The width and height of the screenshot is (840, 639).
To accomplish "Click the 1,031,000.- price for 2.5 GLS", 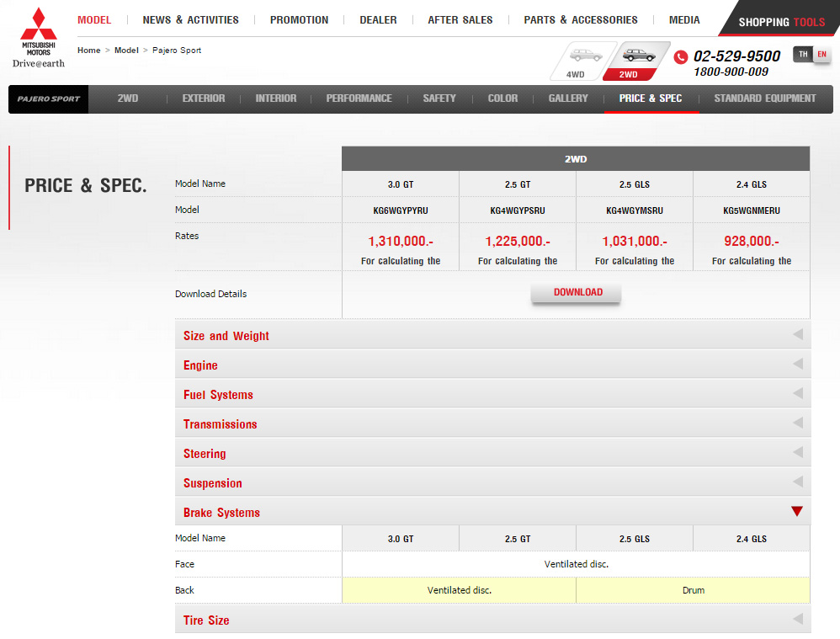I will (635, 242).
